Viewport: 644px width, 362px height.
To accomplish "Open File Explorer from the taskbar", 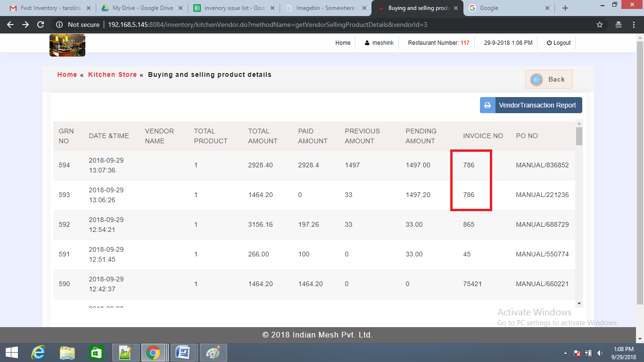I will 67,353.
